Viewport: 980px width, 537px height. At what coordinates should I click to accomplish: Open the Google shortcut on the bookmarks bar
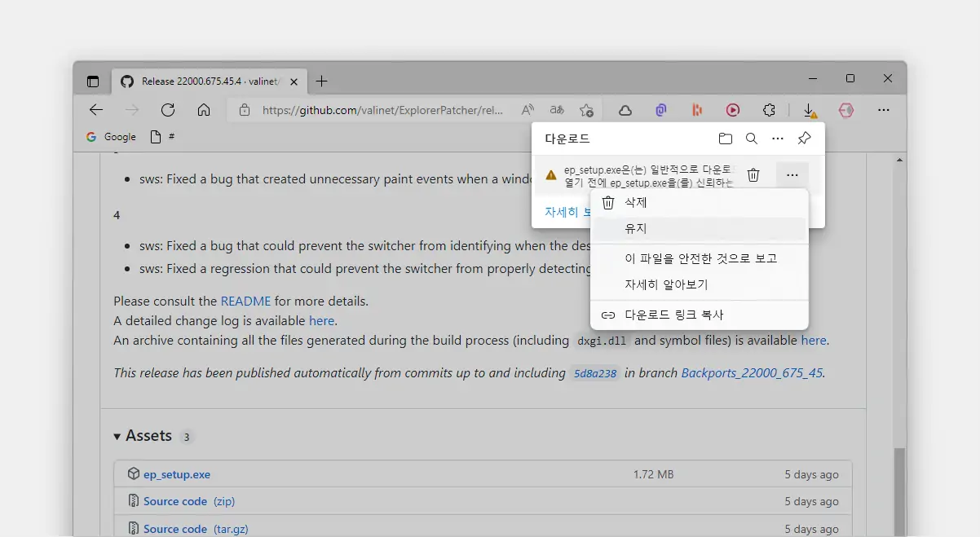[111, 137]
